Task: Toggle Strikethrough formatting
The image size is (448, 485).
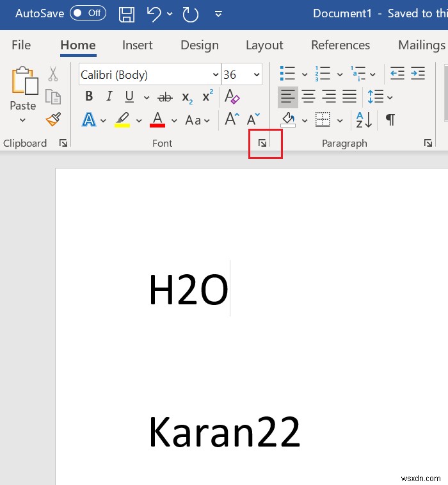Action: click(x=165, y=97)
